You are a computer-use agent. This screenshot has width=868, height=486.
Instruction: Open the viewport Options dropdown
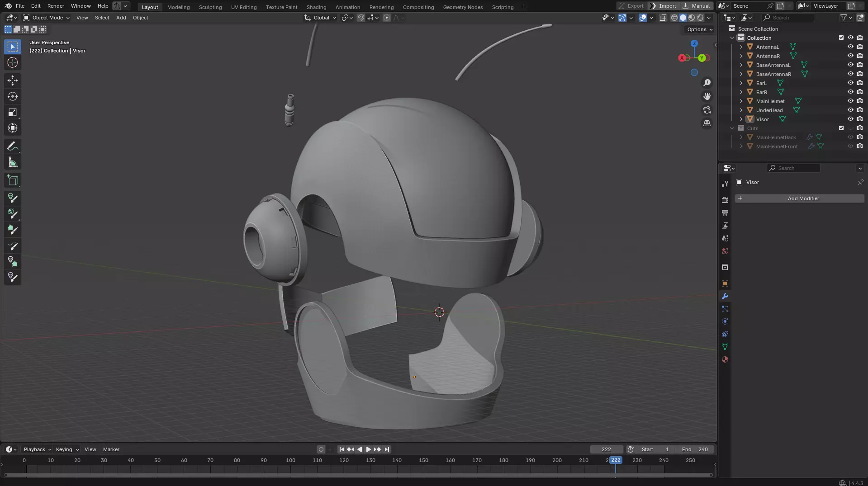point(699,29)
